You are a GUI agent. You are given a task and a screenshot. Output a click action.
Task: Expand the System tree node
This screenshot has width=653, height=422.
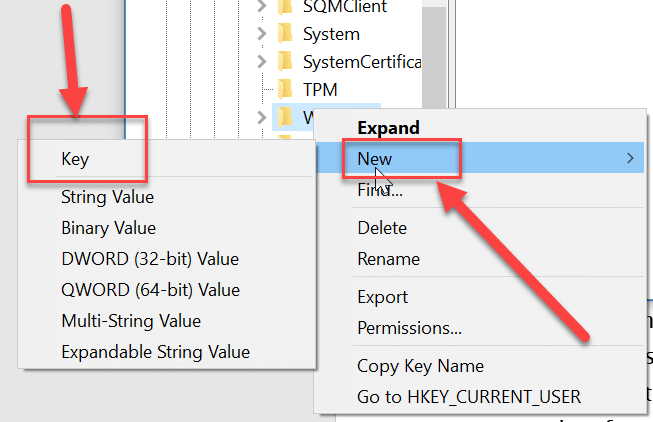(262, 34)
